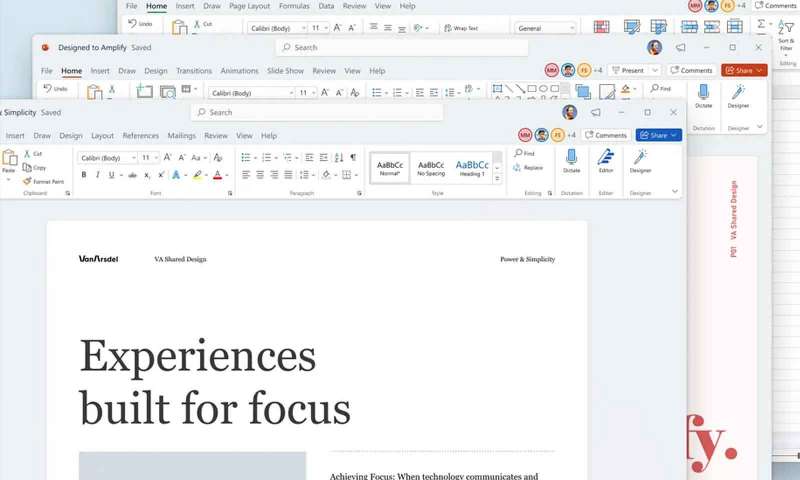Toggle Wrap Text in the Excel ribbon
The height and width of the screenshot is (480, 800).
pos(461,28)
